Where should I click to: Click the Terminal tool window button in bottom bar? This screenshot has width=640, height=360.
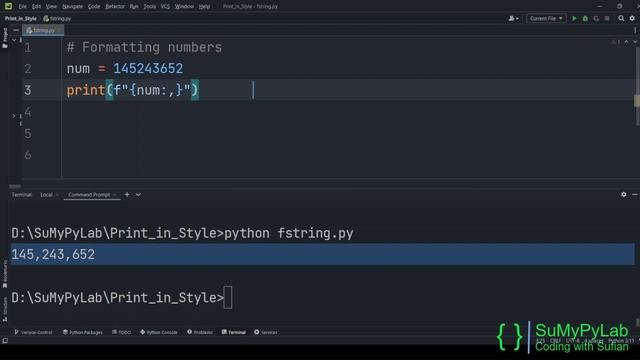234,332
